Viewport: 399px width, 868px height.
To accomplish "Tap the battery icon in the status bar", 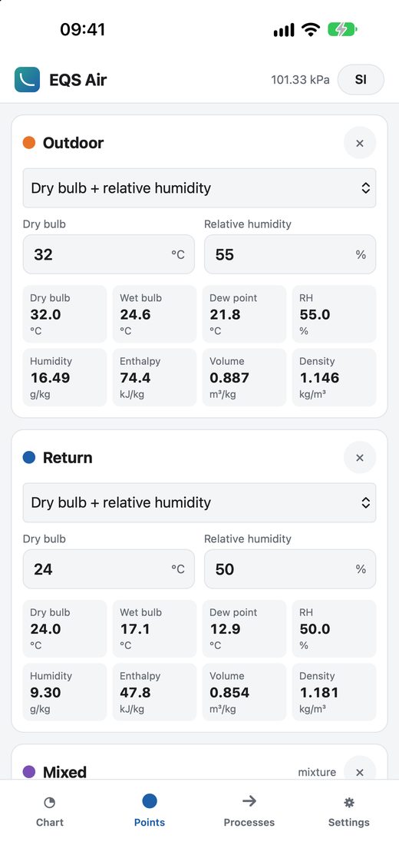I will point(342,29).
